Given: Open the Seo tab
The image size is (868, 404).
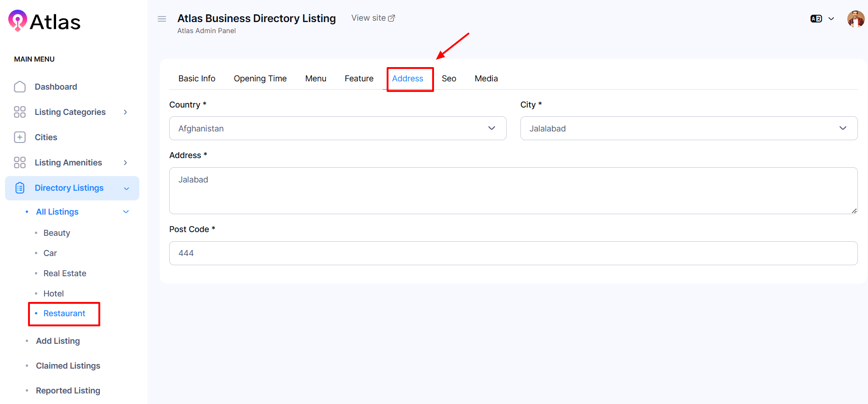Looking at the screenshot, I should tap(449, 79).
